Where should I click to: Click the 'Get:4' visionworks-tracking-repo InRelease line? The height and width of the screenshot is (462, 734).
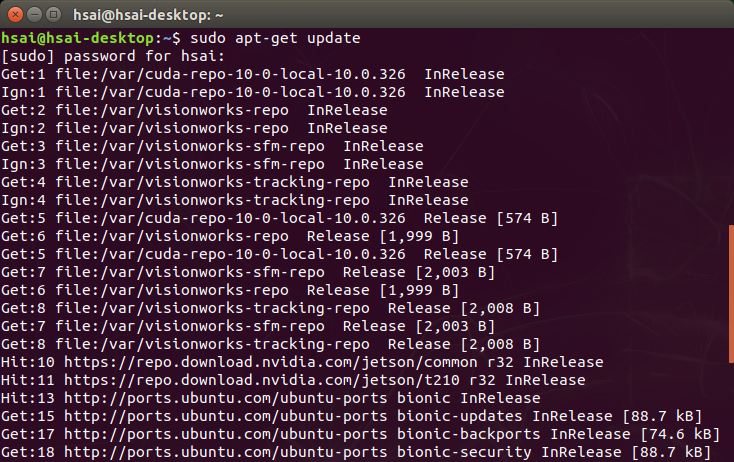[235, 182]
